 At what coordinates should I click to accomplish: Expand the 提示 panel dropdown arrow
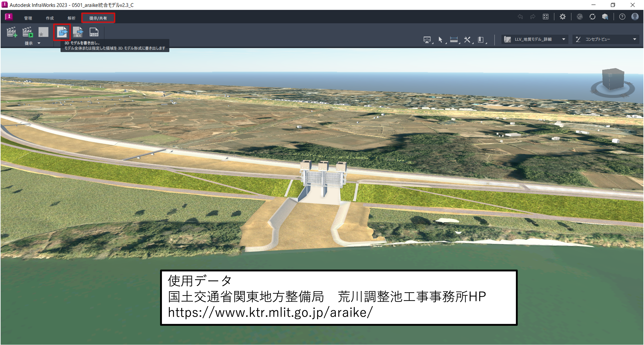[39, 43]
